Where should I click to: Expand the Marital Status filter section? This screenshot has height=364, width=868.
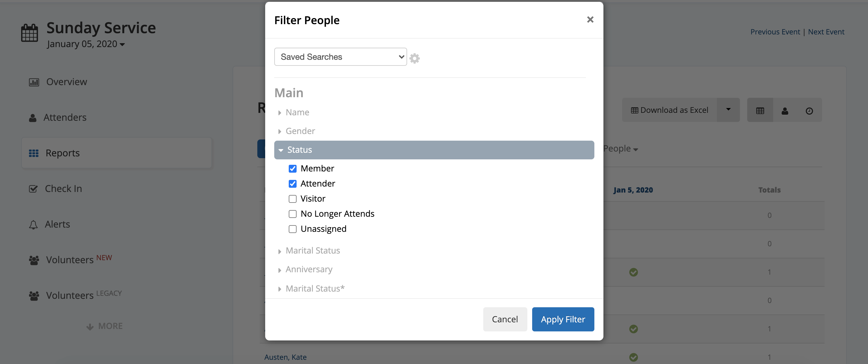[309, 251]
